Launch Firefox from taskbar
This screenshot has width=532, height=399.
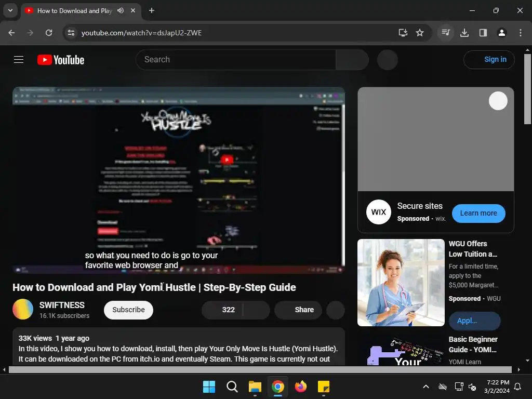click(x=301, y=387)
